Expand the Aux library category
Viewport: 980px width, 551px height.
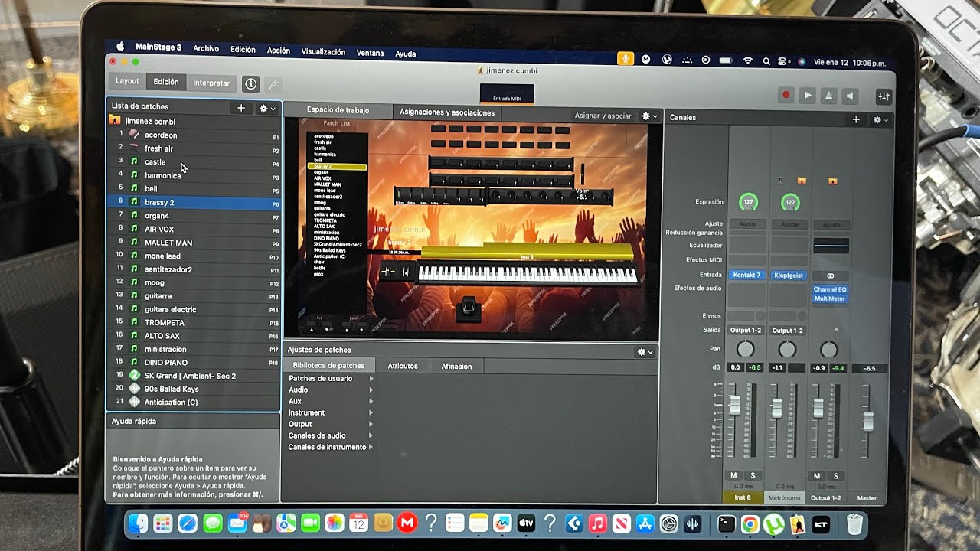click(331, 401)
